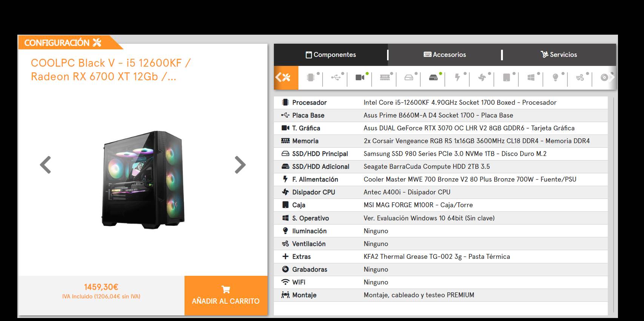
Task: Click the "IVA Incluido (1206,04€ sin IVA)" text
Action: tap(101, 297)
